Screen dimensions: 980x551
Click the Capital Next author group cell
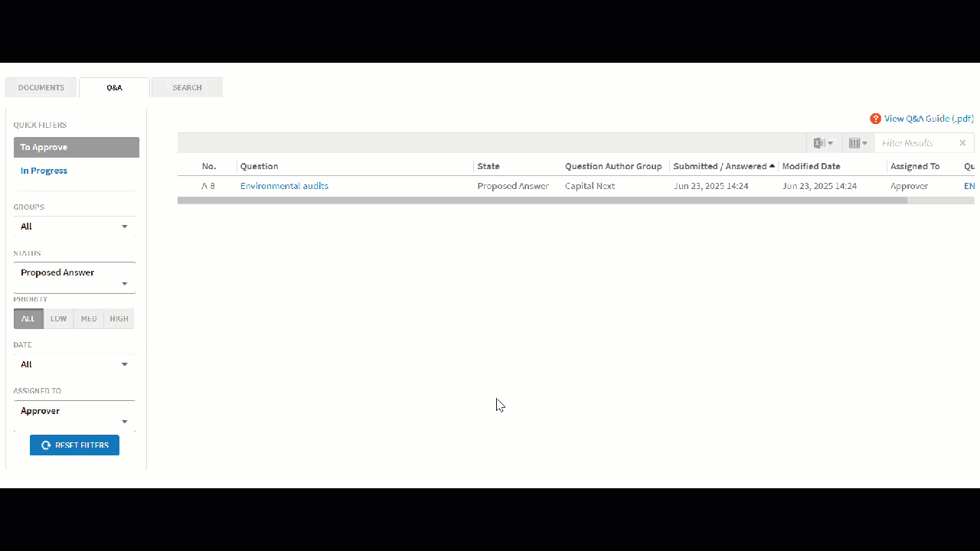click(x=590, y=186)
